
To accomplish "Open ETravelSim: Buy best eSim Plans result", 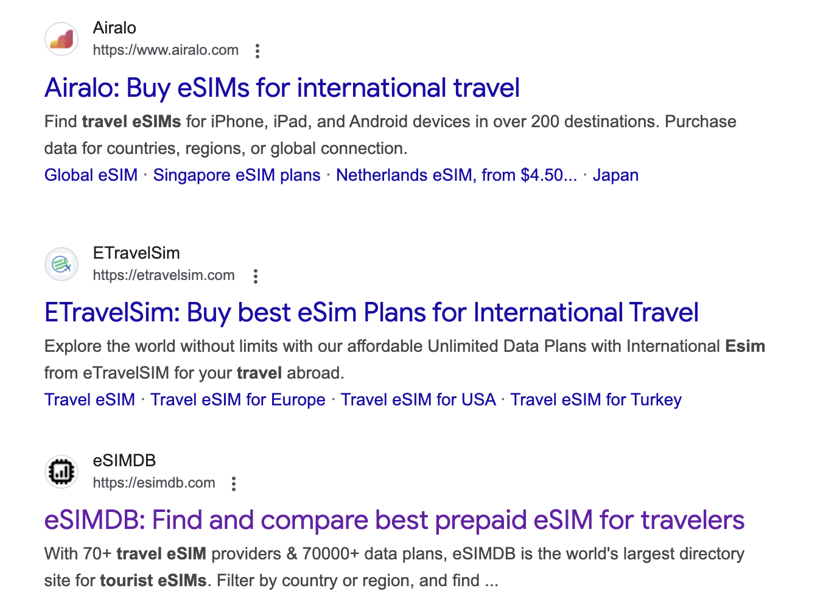I will [x=371, y=312].
